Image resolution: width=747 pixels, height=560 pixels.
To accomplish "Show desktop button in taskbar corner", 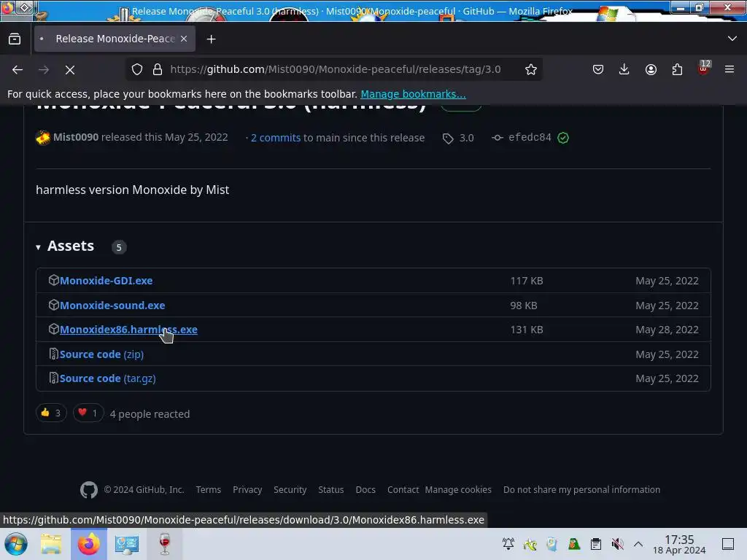I will [728, 544].
